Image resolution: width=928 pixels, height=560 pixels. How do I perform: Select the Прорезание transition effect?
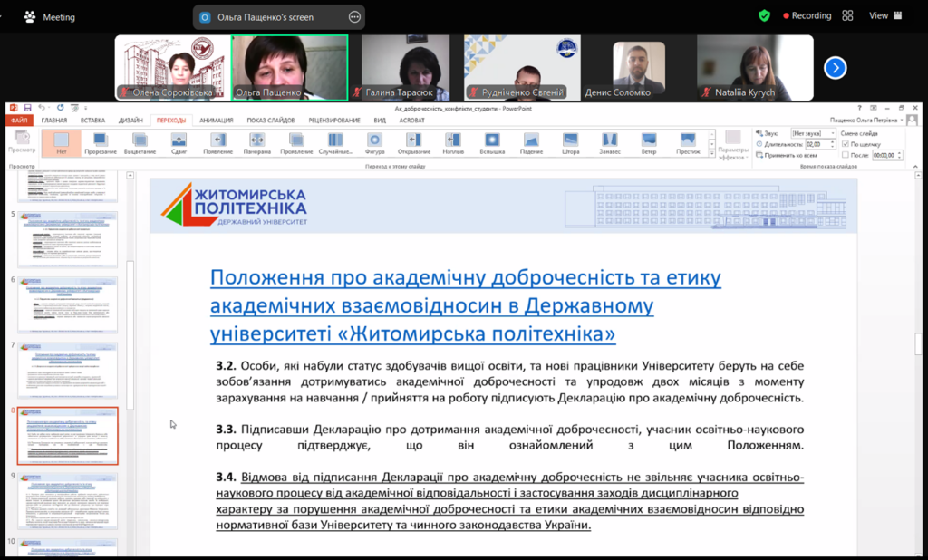click(100, 141)
